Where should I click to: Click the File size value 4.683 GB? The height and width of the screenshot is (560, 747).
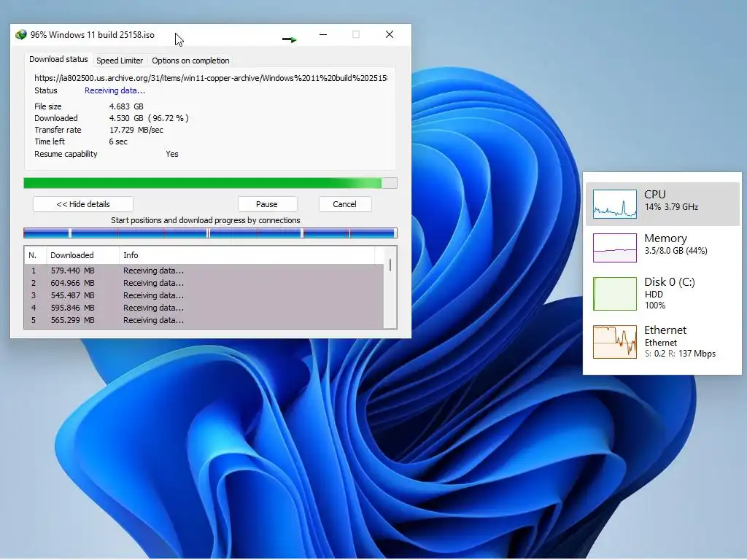[x=126, y=106]
